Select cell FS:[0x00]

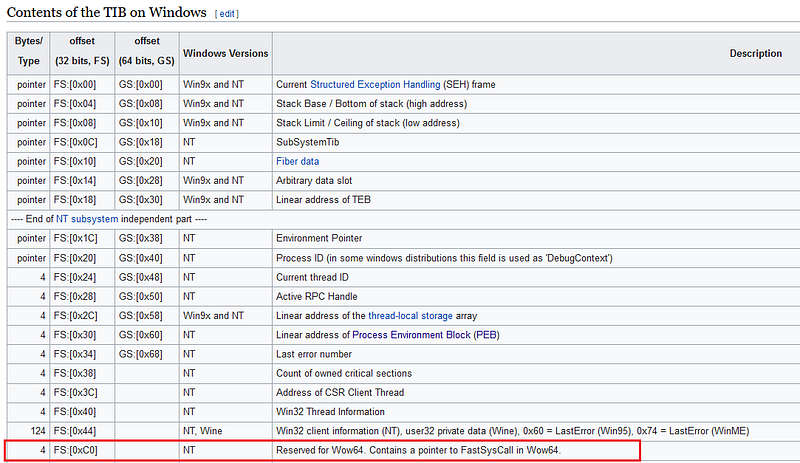point(82,85)
